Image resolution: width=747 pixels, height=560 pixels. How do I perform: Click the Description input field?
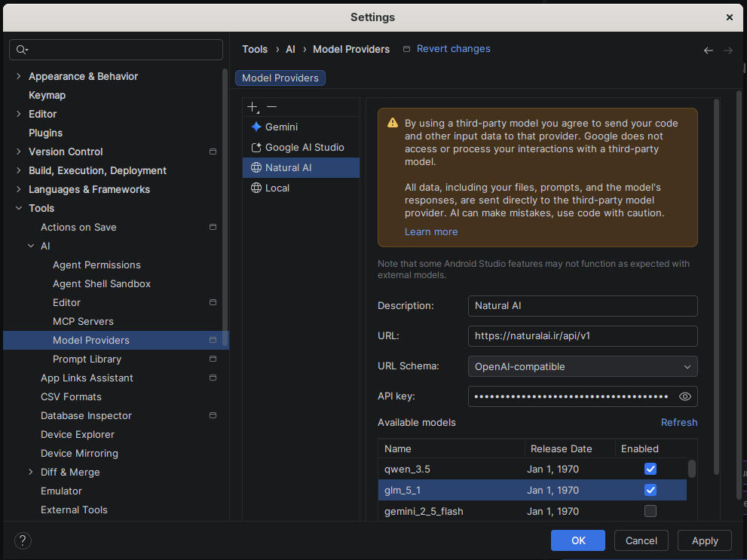[583, 306]
